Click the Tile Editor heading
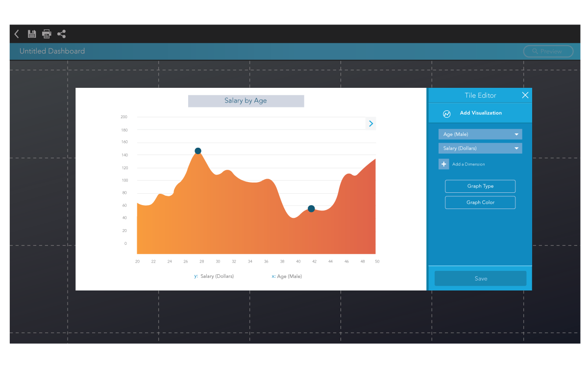588x368 pixels. [480, 95]
